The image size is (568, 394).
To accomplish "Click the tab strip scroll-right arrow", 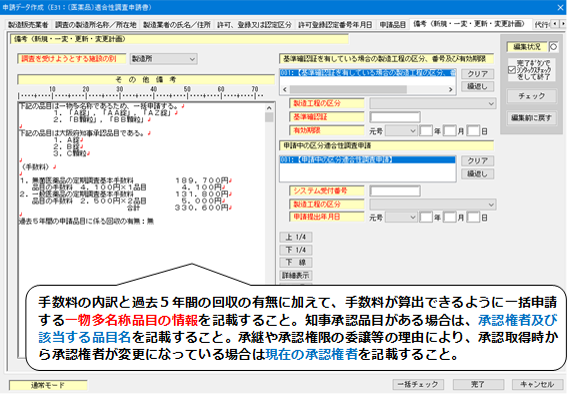I will [x=563, y=24].
